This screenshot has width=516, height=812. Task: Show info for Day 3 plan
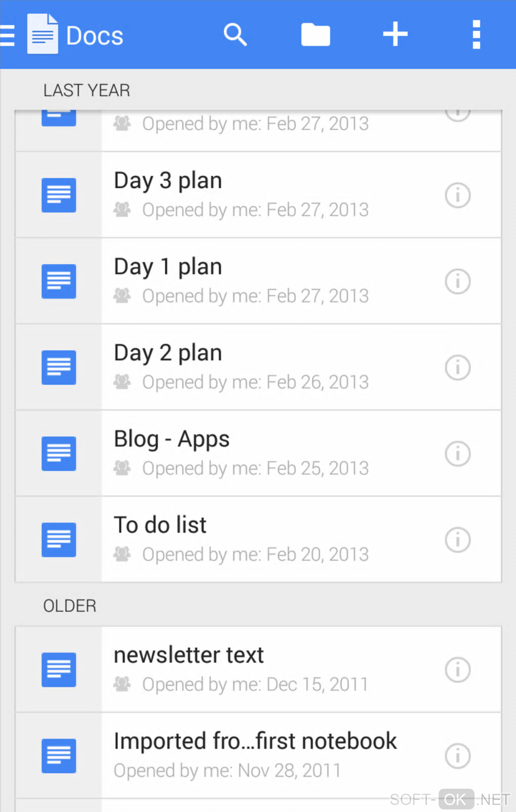coord(457,195)
